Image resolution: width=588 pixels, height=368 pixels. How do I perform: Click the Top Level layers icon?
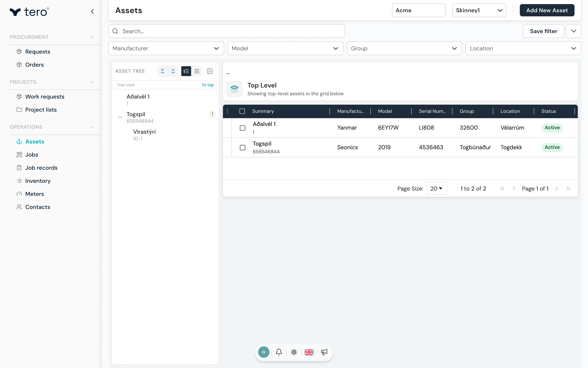(x=234, y=89)
